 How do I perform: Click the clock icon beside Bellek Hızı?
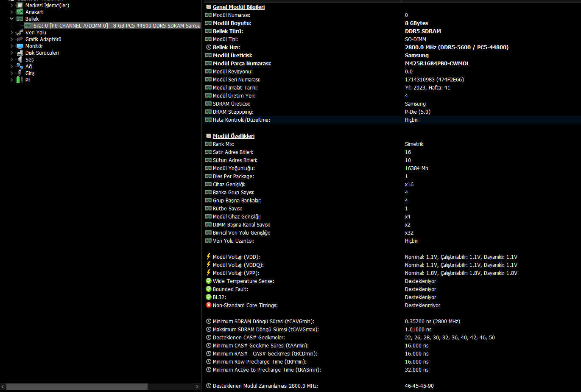point(208,48)
